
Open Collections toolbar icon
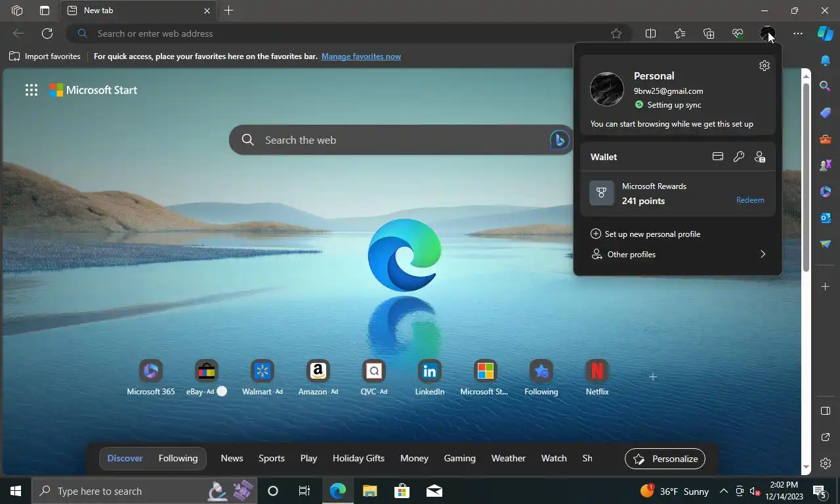709,33
